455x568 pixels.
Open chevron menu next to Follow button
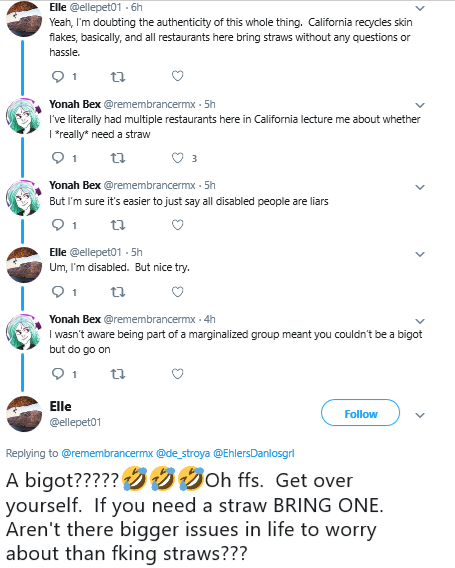click(x=419, y=415)
